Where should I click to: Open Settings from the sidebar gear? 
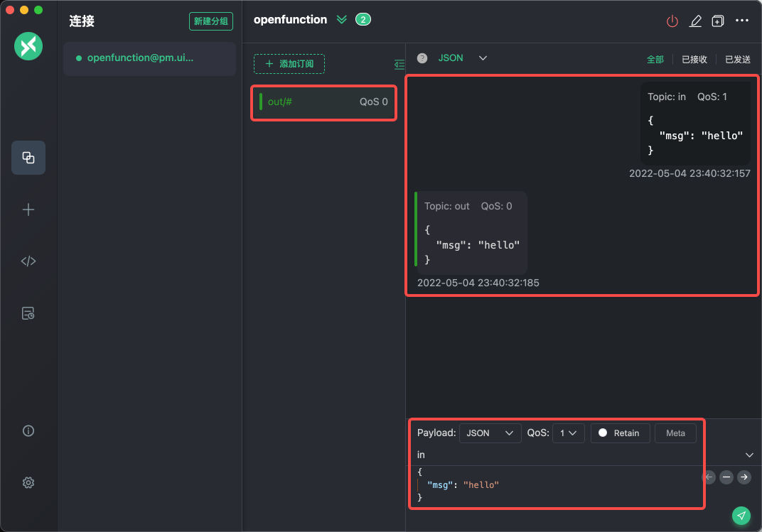(x=28, y=482)
